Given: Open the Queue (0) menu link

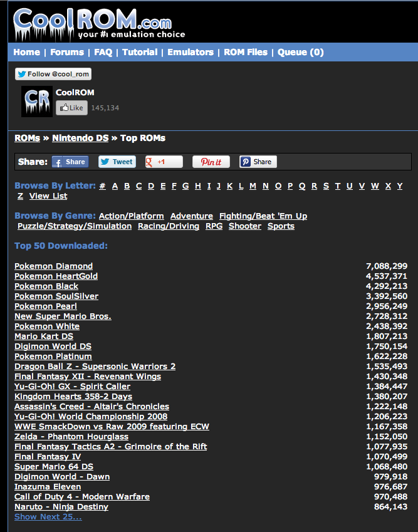Looking at the screenshot, I should click(301, 52).
